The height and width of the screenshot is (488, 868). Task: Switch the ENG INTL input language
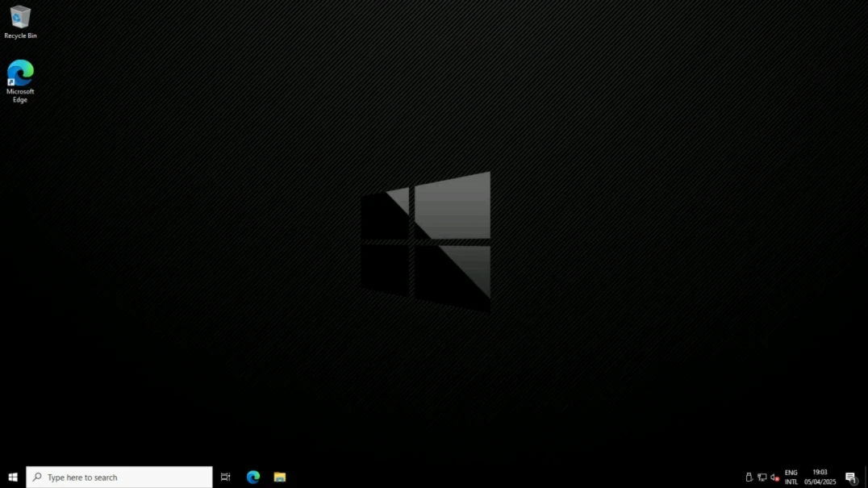tap(791, 477)
